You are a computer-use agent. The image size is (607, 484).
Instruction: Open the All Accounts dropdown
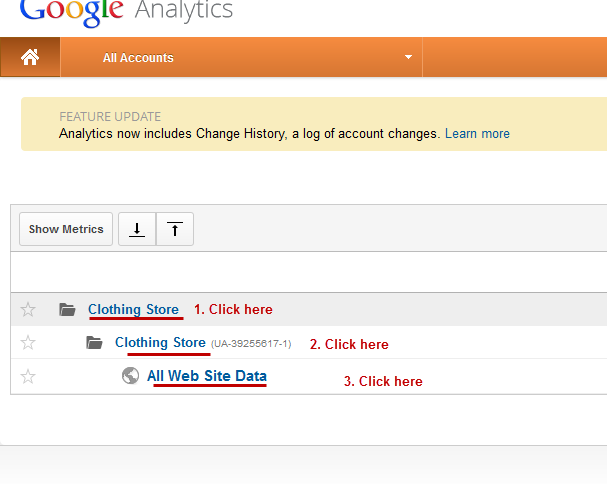point(408,58)
